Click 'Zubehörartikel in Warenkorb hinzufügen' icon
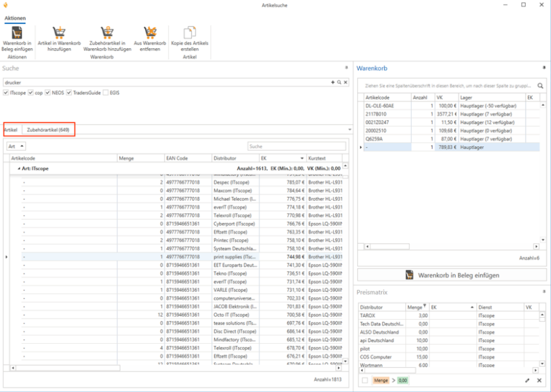 click(107, 33)
